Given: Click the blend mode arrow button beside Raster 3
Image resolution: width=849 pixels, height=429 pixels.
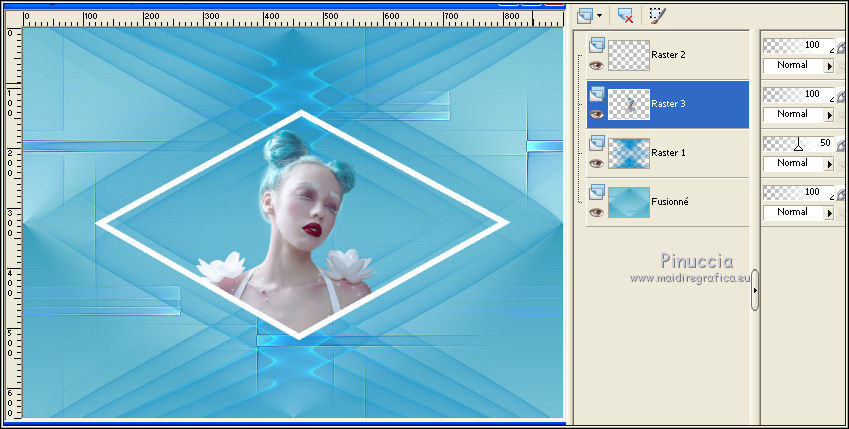Looking at the screenshot, I should pos(829,115).
